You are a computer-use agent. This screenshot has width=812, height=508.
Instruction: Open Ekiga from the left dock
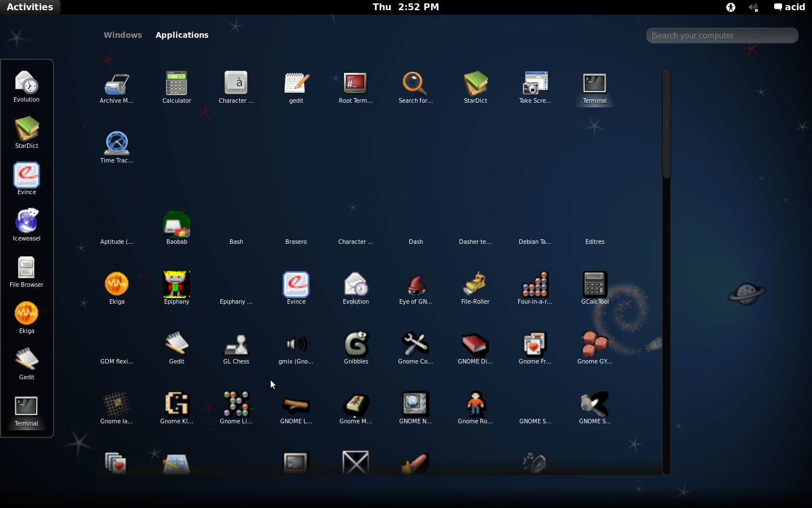[x=27, y=318]
